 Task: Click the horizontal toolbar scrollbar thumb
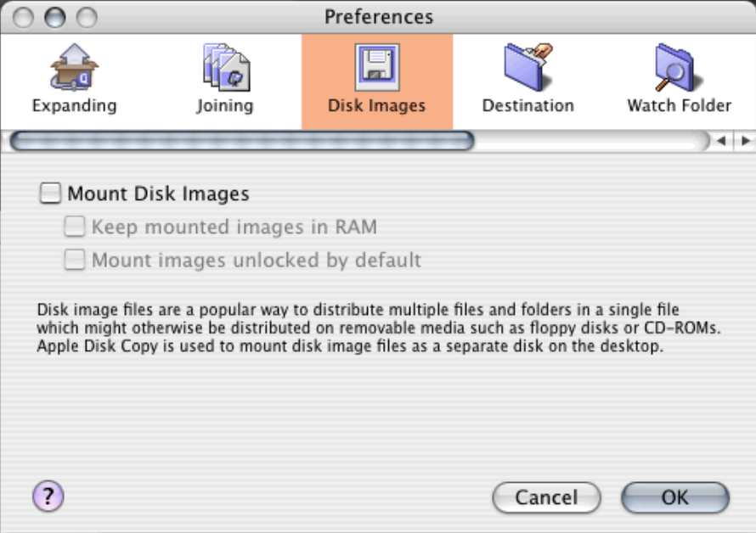[x=242, y=141]
